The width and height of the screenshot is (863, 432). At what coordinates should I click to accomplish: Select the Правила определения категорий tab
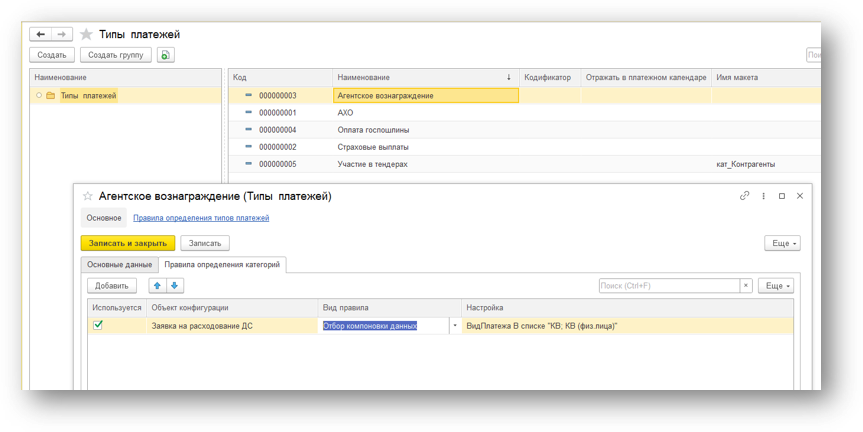click(222, 265)
